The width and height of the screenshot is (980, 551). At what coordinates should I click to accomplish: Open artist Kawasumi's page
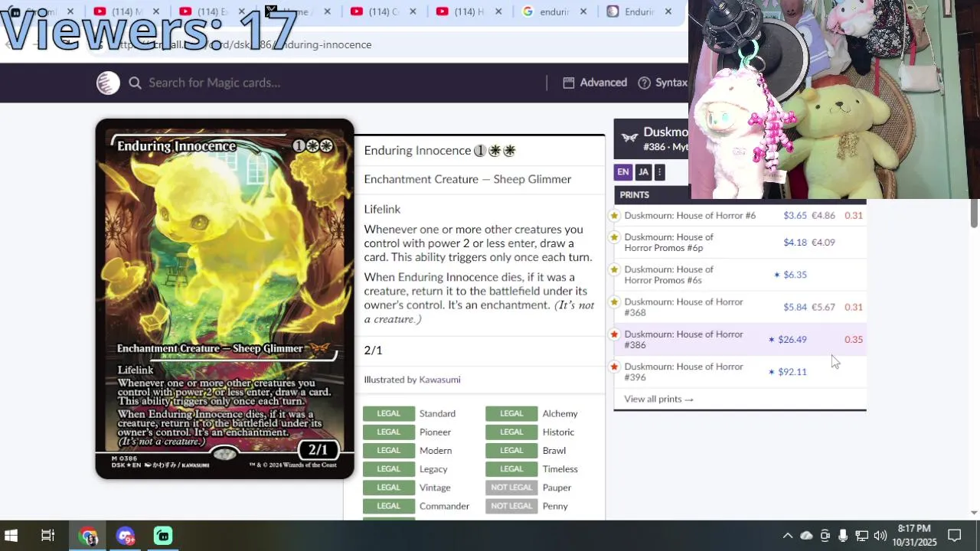439,380
